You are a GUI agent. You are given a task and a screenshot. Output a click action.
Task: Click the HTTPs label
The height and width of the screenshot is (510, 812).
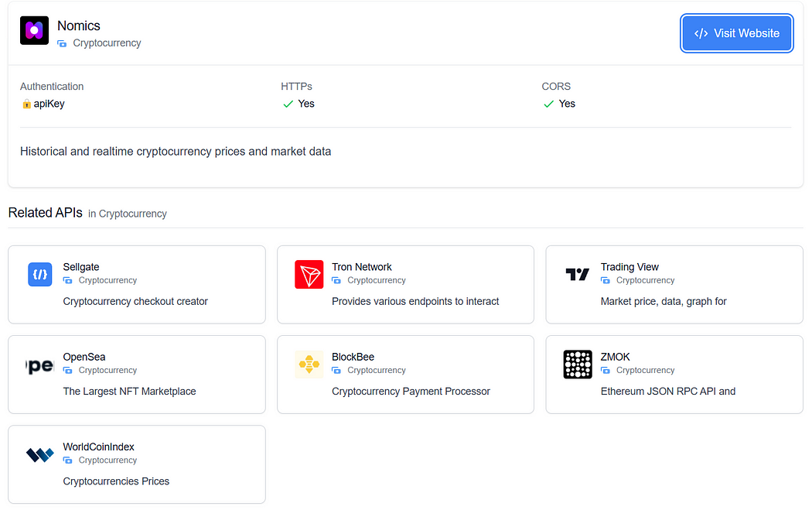[296, 87]
